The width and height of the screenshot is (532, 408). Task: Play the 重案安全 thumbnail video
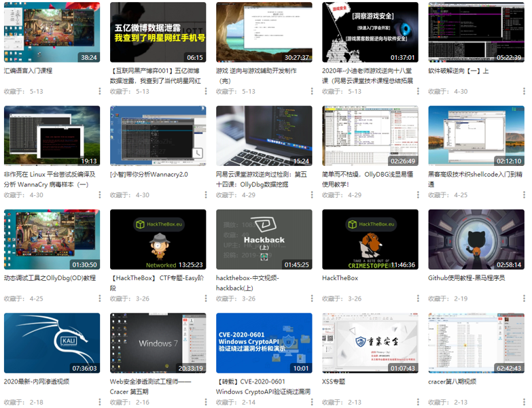[370, 343]
